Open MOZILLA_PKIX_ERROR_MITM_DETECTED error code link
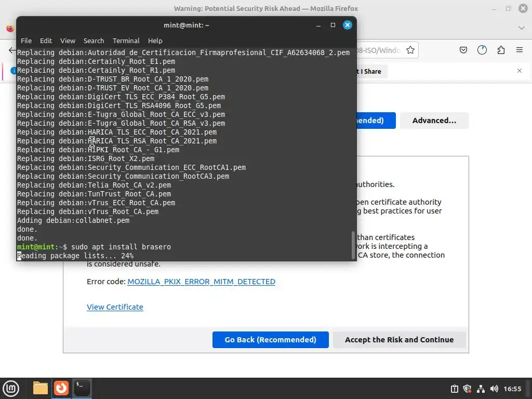This screenshot has width=532, height=399. 201,282
